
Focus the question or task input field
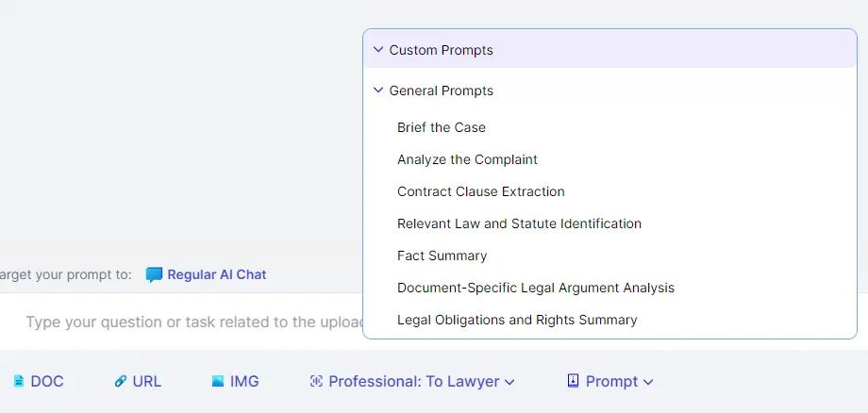click(183, 322)
